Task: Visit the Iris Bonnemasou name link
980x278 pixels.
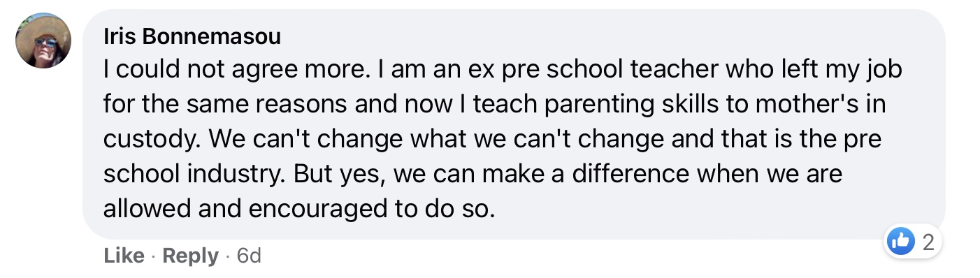Action: coord(192,36)
